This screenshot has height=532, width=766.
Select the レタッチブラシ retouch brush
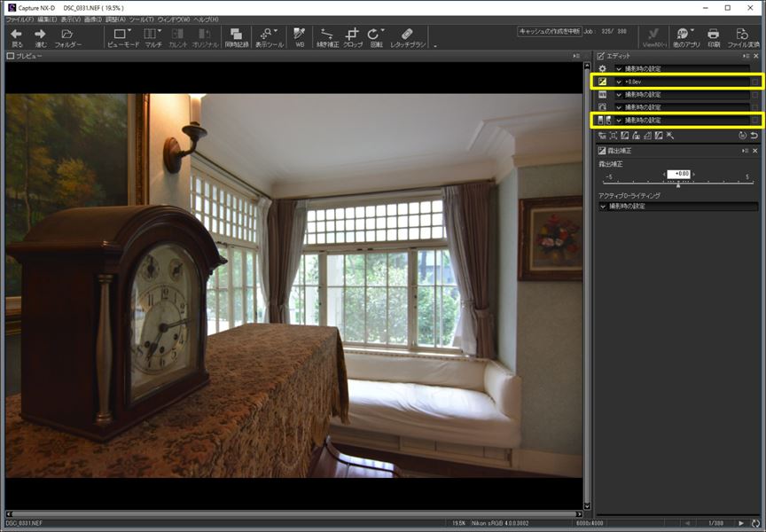pyautogui.click(x=408, y=37)
